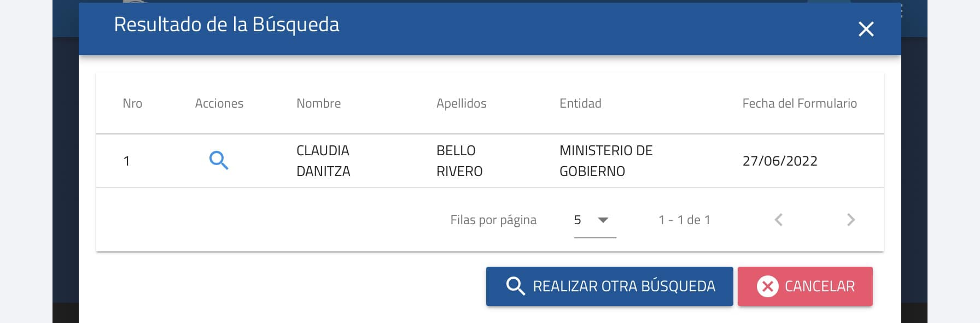Viewport: 980px width, 323px height.
Task: Select the Entidad column header
Action: [580, 103]
